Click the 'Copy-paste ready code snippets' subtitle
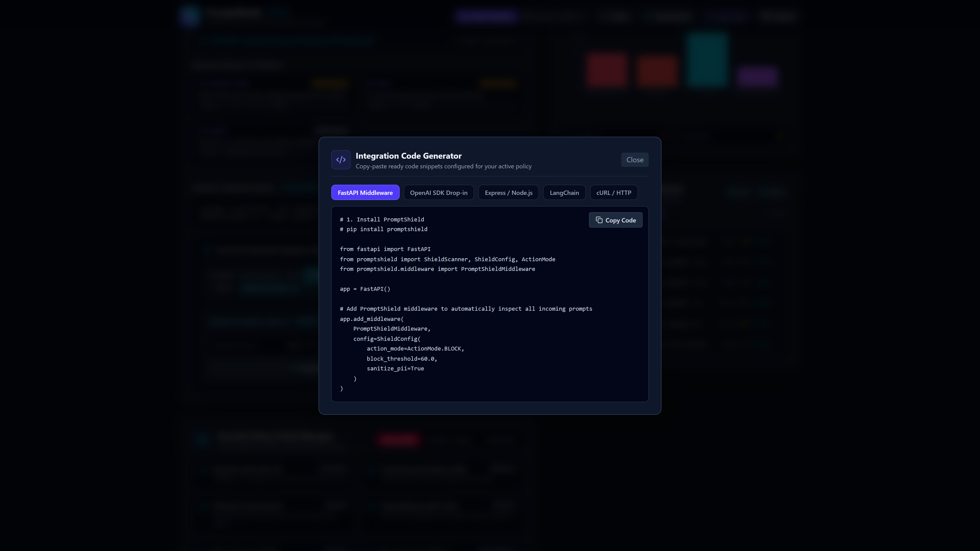The width and height of the screenshot is (980, 551). (x=444, y=166)
